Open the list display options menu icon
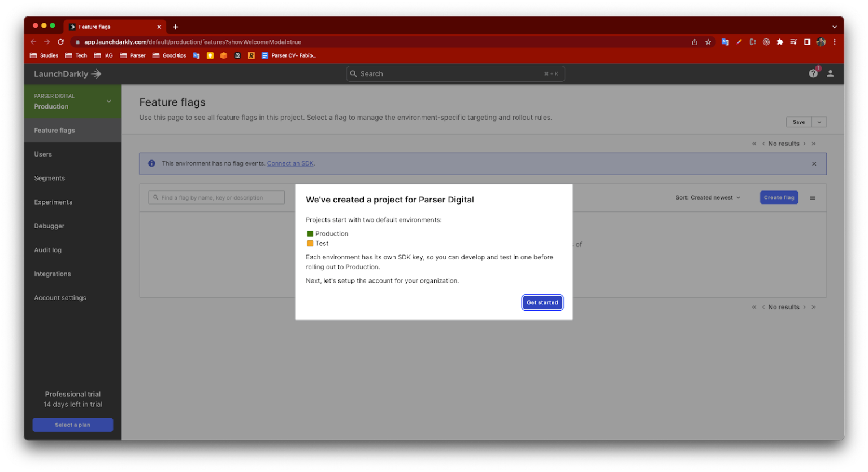868x472 pixels. coord(813,198)
